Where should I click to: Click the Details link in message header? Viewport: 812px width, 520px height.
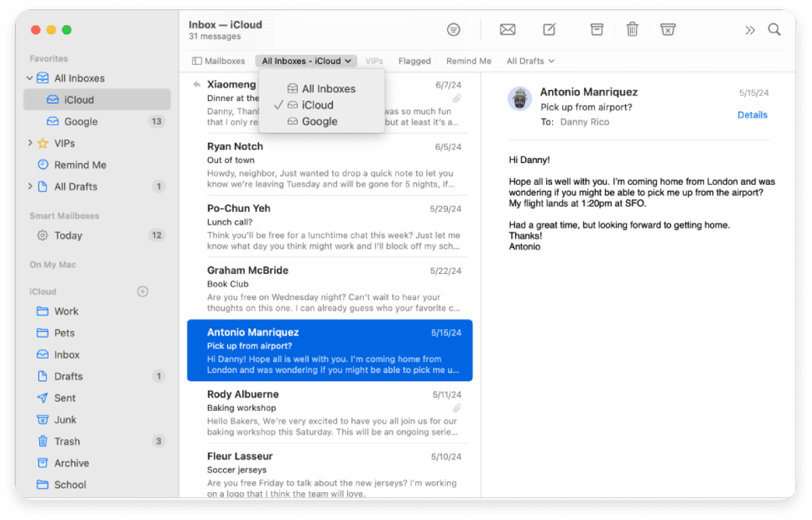click(752, 115)
